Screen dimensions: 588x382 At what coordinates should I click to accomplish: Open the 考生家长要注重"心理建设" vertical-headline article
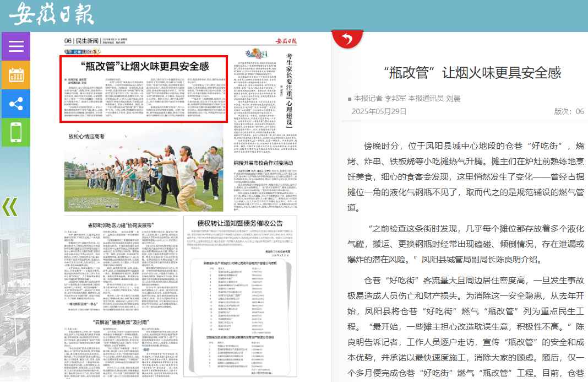pos(288,90)
